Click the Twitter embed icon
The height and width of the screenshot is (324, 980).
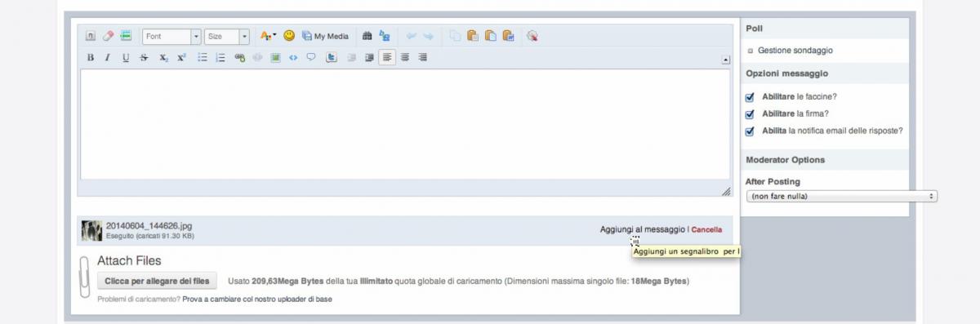pyautogui.click(x=332, y=58)
